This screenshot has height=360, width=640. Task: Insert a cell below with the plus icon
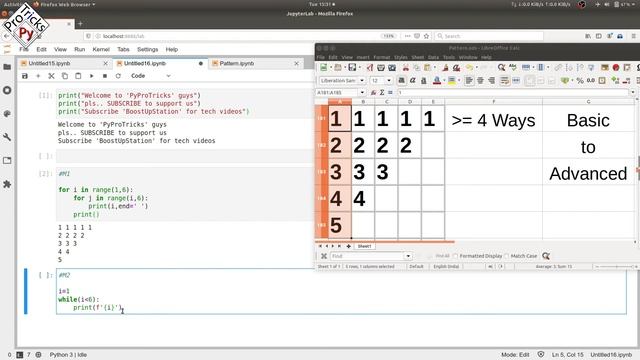click(x=38, y=76)
